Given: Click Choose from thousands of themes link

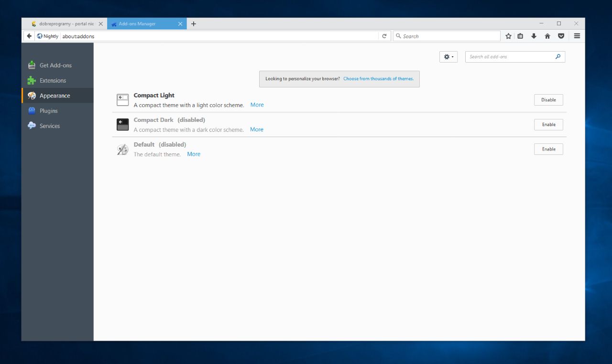Looking at the screenshot, I should (378, 79).
